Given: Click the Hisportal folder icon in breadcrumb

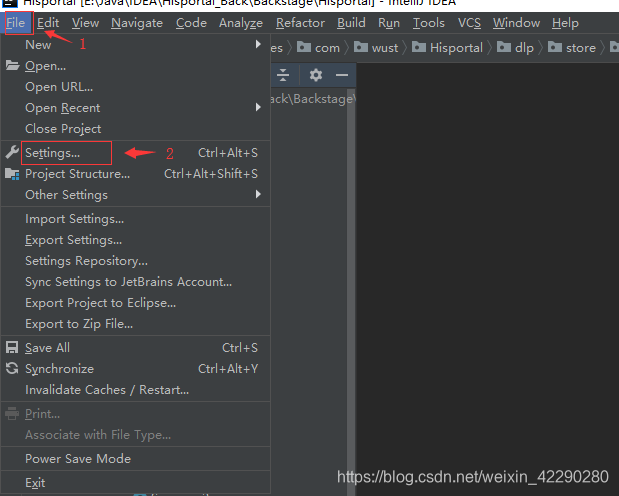Looking at the screenshot, I should click(419, 47).
